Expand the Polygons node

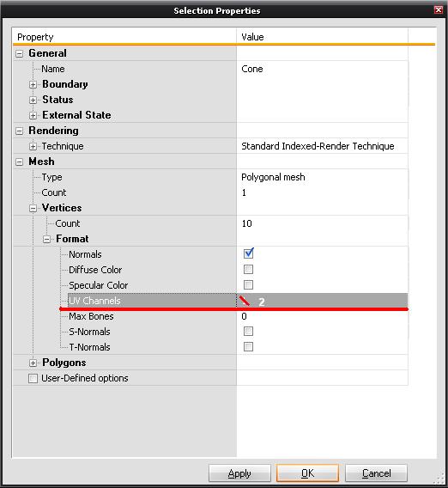(x=33, y=363)
